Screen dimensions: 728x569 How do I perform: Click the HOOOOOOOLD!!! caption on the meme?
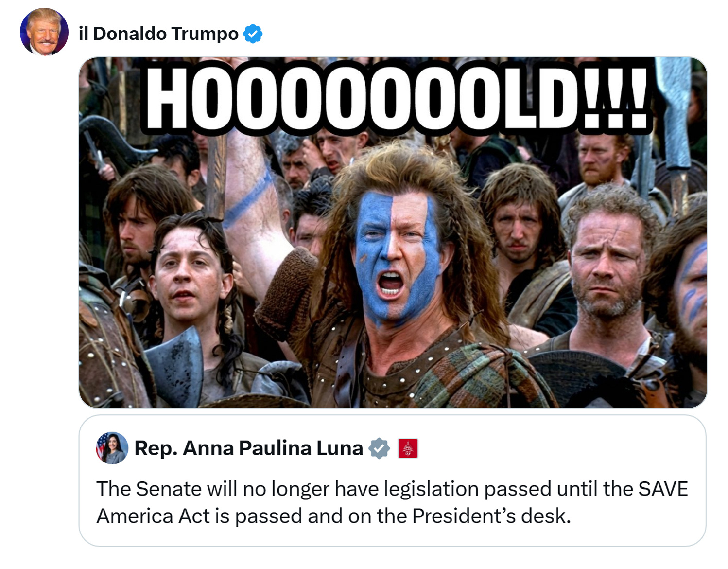pos(397,98)
